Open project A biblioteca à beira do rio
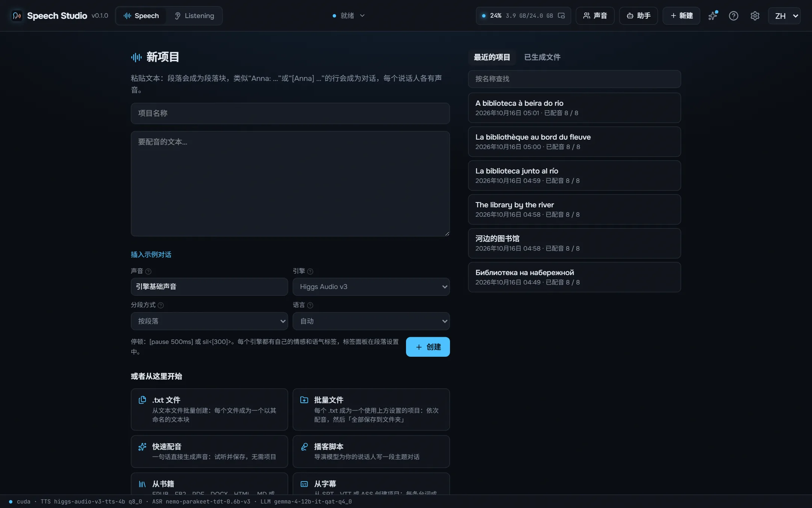The height and width of the screenshot is (508, 812). (x=574, y=108)
